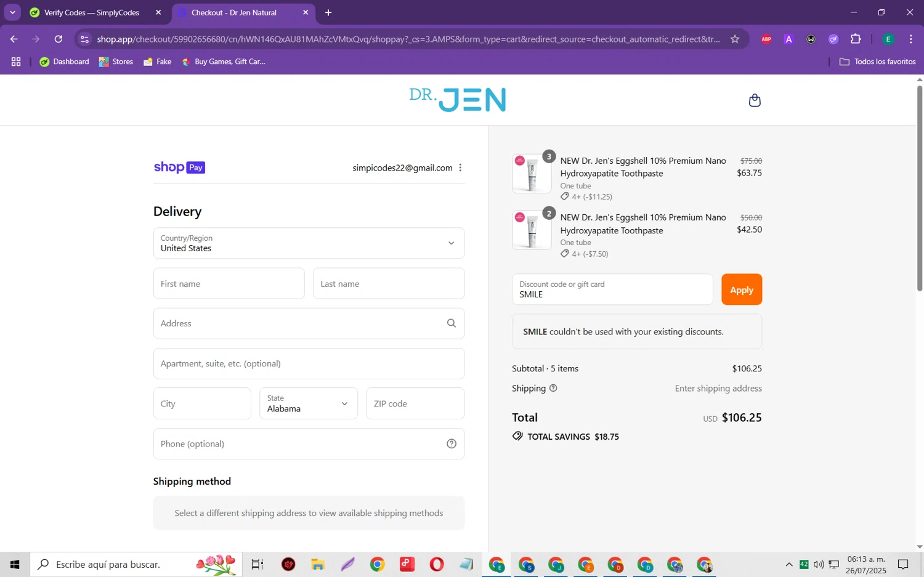The image size is (924, 577).
Task: Click the ZIP code field
Action: [x=415, y=403]
